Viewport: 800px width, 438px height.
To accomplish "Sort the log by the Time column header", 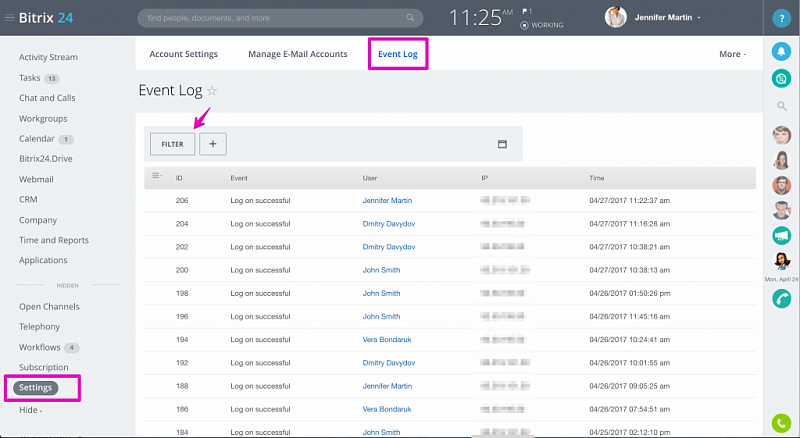I will point(597,178).
